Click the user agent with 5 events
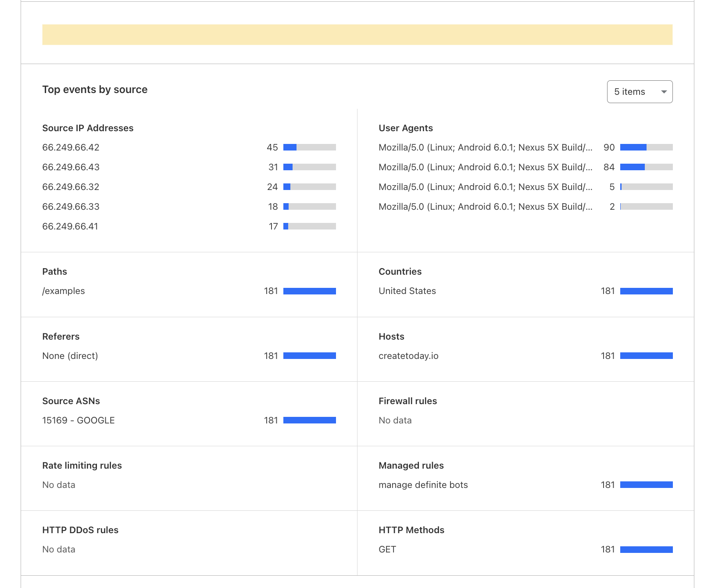The width and height of the screenshot is (722, 588). point(485,187)
